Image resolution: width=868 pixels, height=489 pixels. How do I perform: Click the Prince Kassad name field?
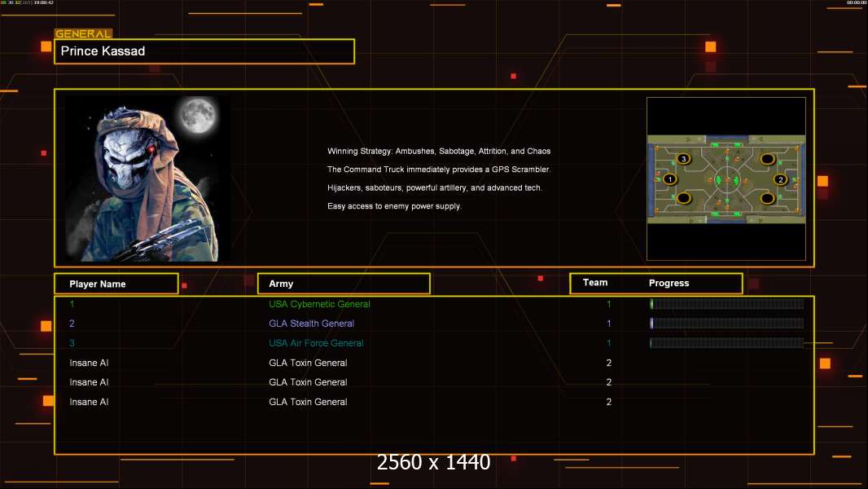[x=204, y=51]
